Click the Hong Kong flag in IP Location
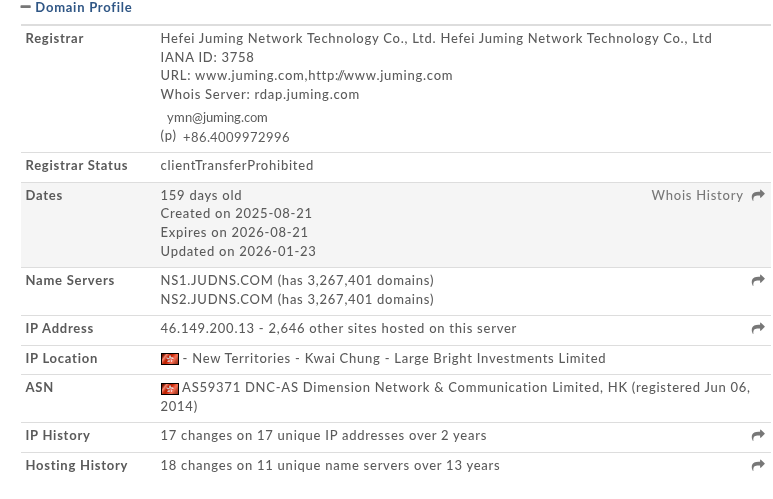 tap(170, 359)
